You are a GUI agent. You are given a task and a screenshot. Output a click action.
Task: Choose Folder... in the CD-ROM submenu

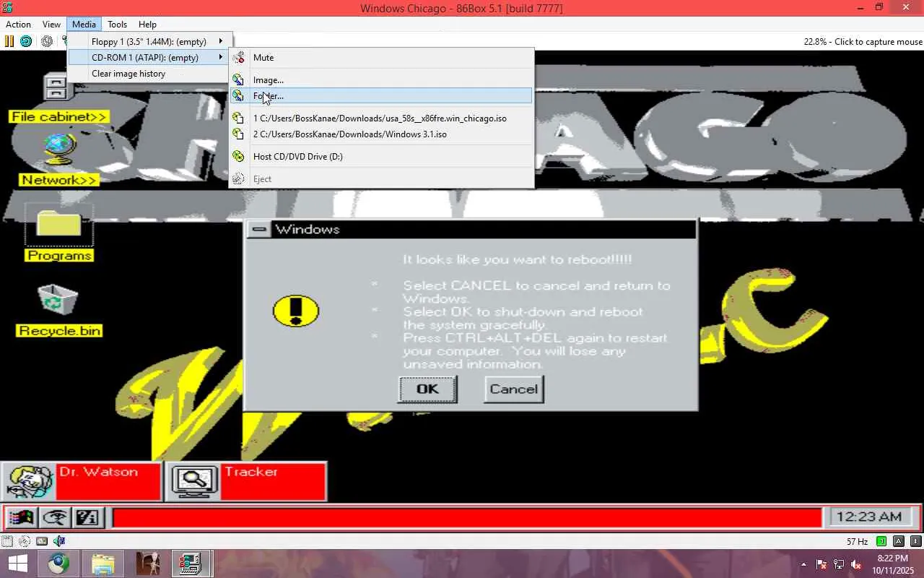coord(381,95)
